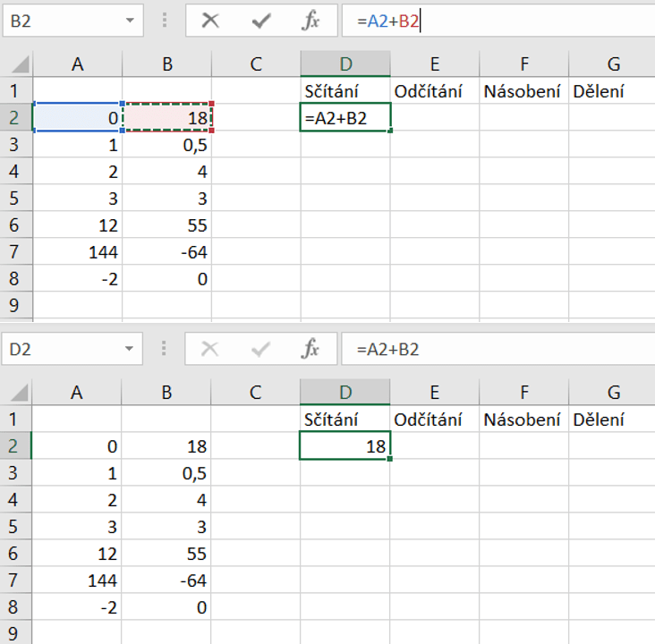
Task: Click the Násobení header cell in upper sheet
Action: tap(523, 90)
